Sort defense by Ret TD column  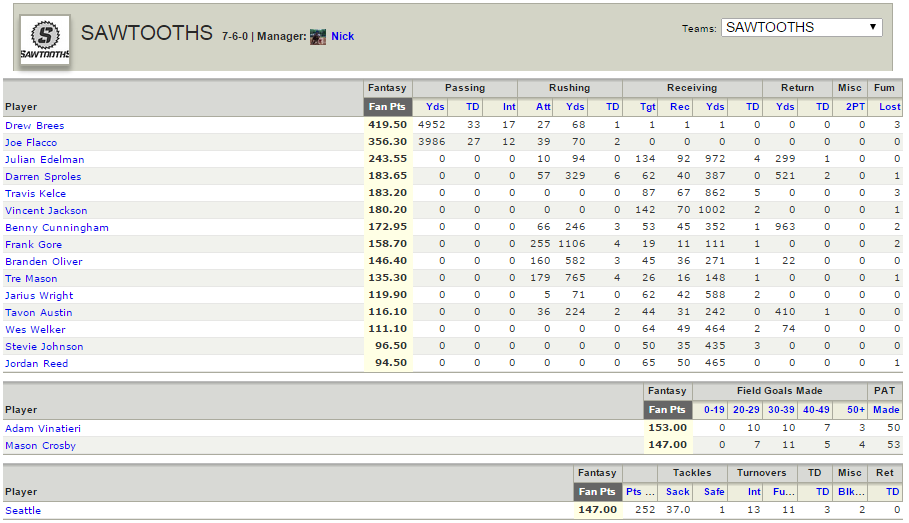coord(893,492)
